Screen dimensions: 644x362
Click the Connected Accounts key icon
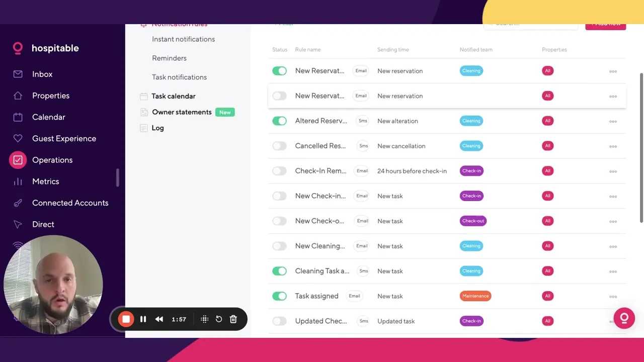(x=18, y=203)
